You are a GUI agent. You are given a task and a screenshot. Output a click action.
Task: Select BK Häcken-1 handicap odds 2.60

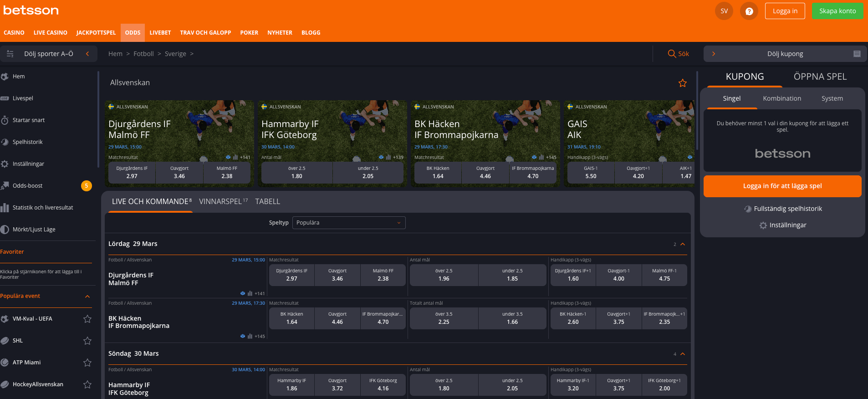coord(573,318)
